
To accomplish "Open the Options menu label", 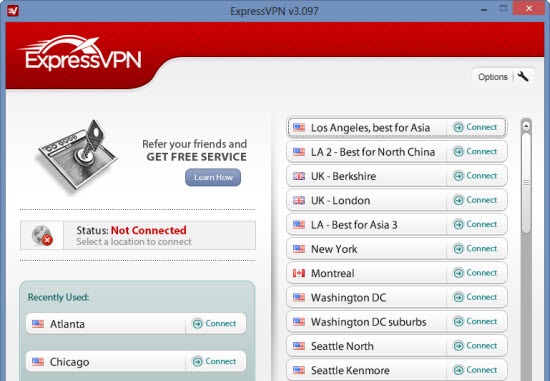I will pos(492,77).
